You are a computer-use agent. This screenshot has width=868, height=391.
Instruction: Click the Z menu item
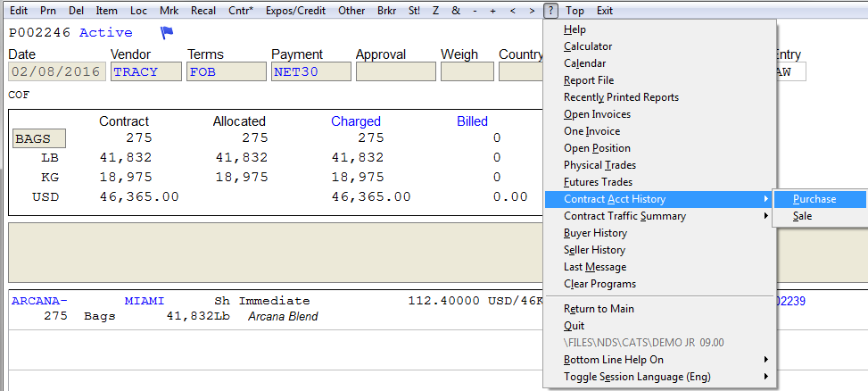tap(435, 11)
